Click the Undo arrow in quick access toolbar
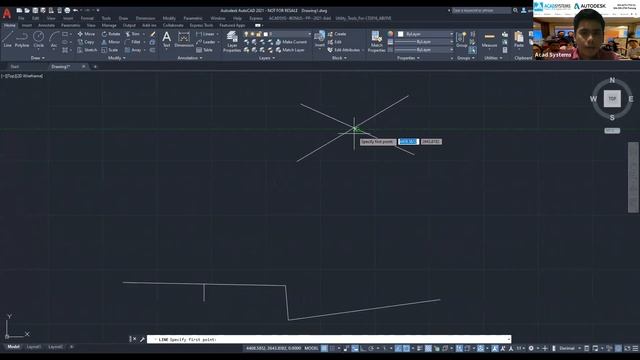The height and width of the screenshot is (360, 640). click(x=76, y=10)
